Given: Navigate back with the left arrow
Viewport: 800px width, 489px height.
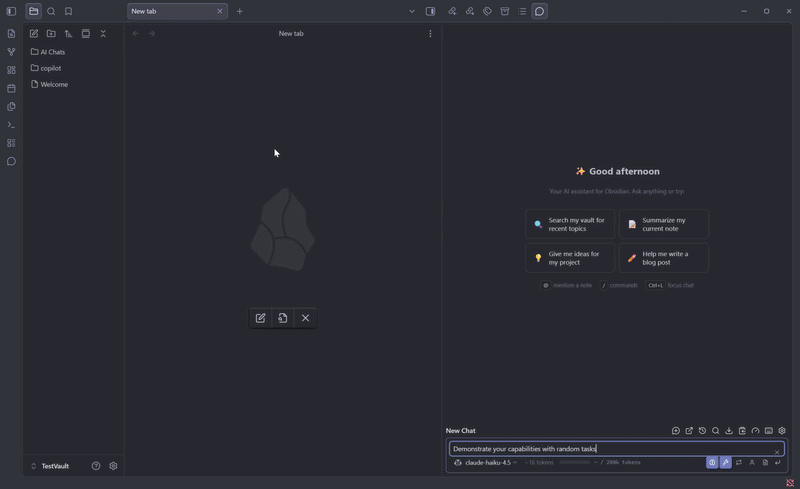Looking at the screenshot, I should coord(136,34).
